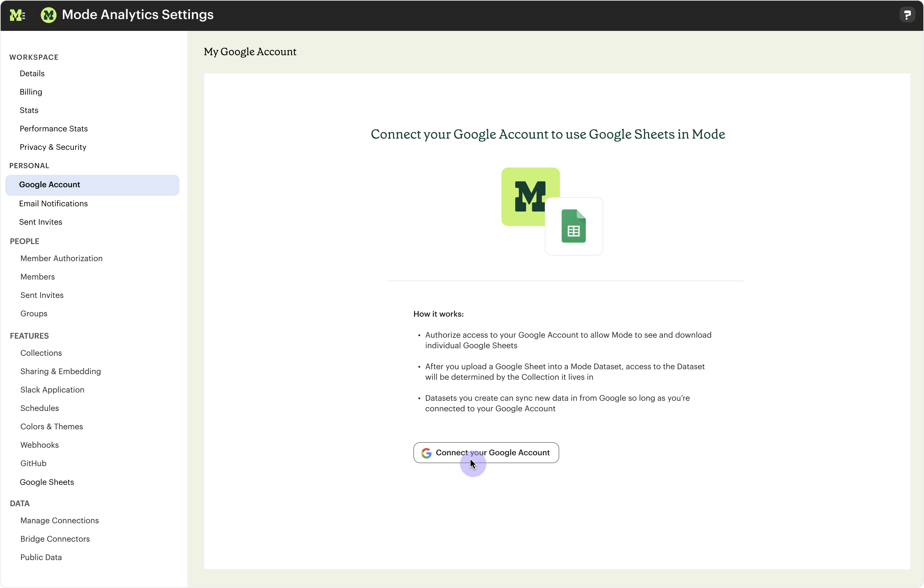Expand the PEOPLE settings section
Screen dimensions: 924x588
click(x=24, y=241)
